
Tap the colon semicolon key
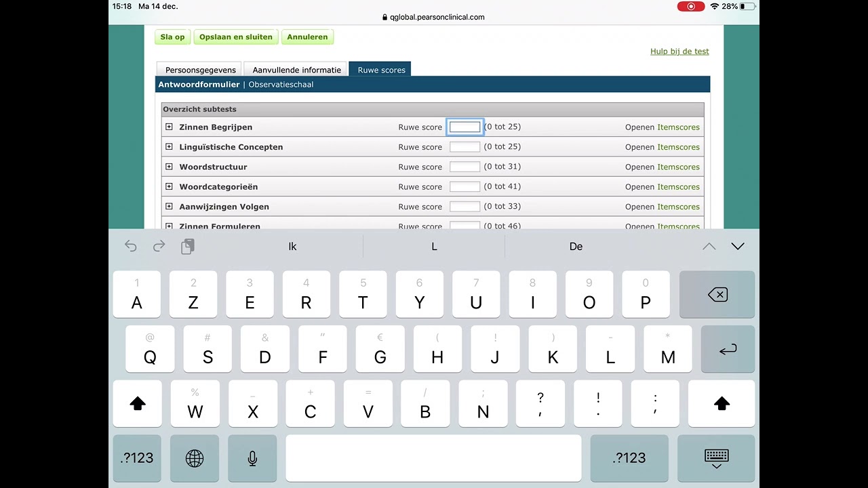click(x=655, y=404)
